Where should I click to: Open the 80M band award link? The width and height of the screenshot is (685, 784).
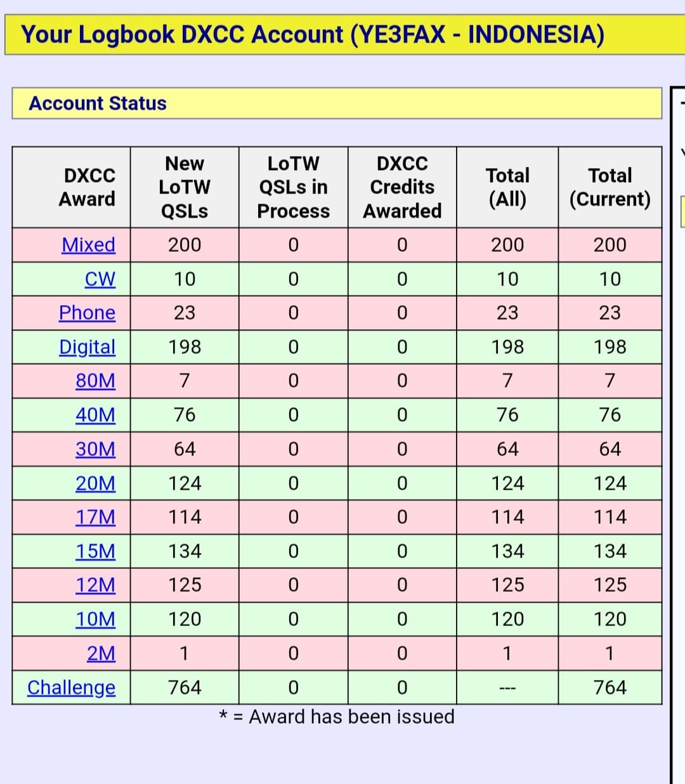(x=95, y=381)
